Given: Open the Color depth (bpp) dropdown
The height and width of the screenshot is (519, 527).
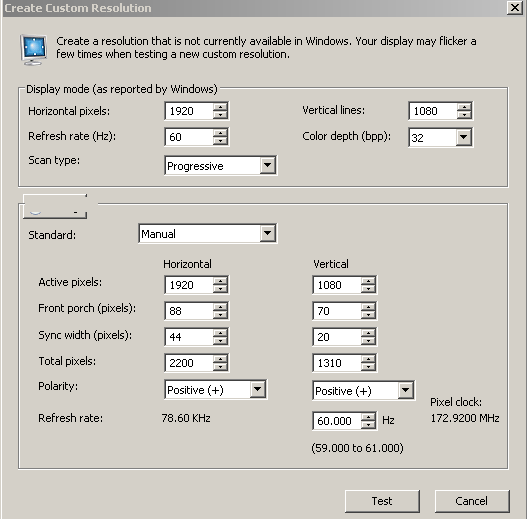Looking at the screenshot, I should [463, 137].
